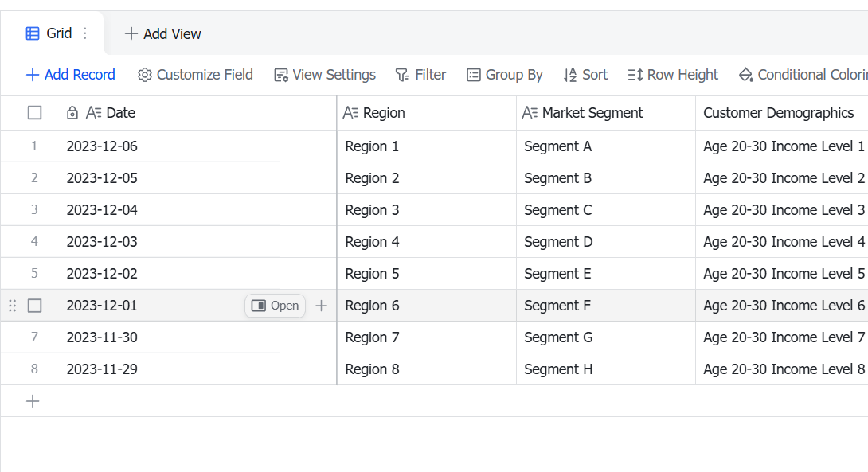Toggle the select-all checkbox in the header
This screenshot has width=868, height=472.
[x=34, y=113]
